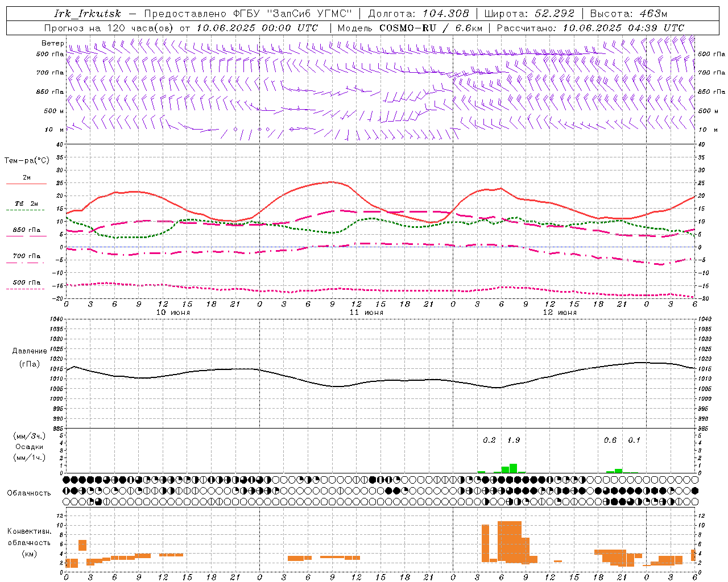Viewport: 728px width, 582px height.
Task: Click the '12 июня' date label
Action: point(560,313)
